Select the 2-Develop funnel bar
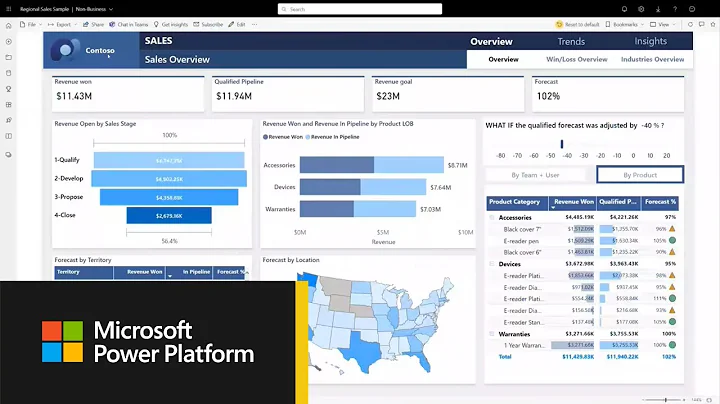Screen dimensions: 720x404 click(x=169, y=179)
